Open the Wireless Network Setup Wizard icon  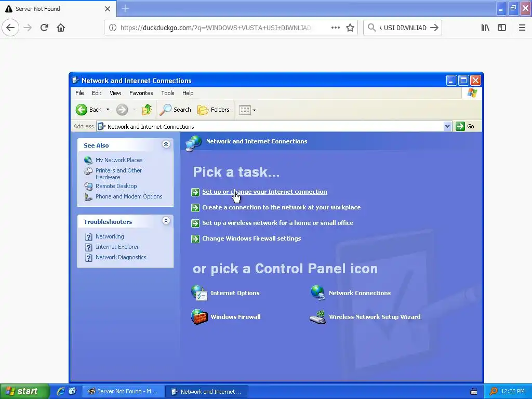[x=365, y=317]
